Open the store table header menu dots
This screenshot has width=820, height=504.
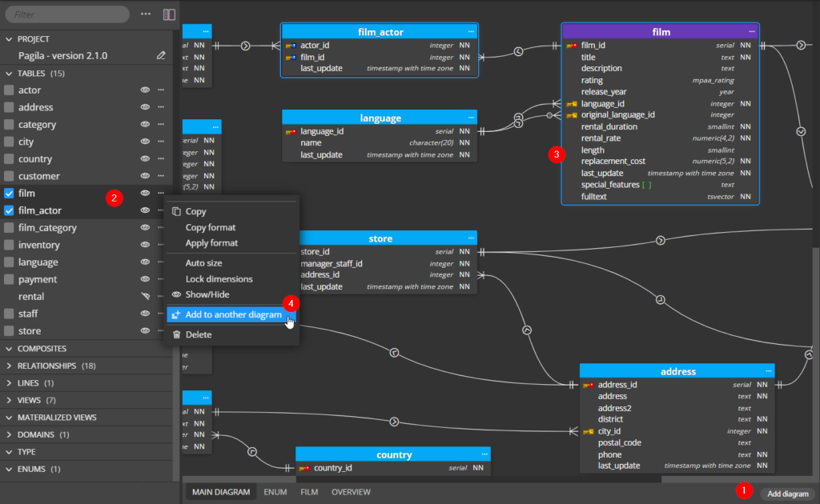point(471,238)
